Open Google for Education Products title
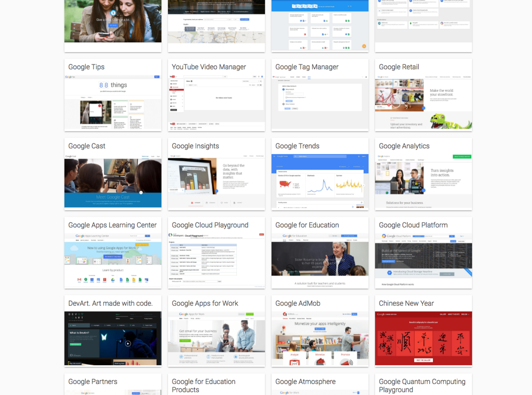 pyautogui.click(x=204, y=386)
